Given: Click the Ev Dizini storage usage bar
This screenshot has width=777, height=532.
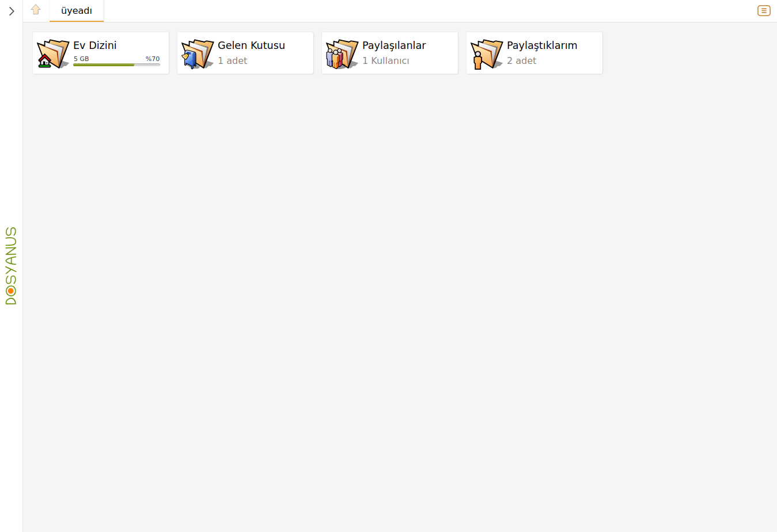Looking at the screenshot, I should pyautogui.click(x=116, y=65).
